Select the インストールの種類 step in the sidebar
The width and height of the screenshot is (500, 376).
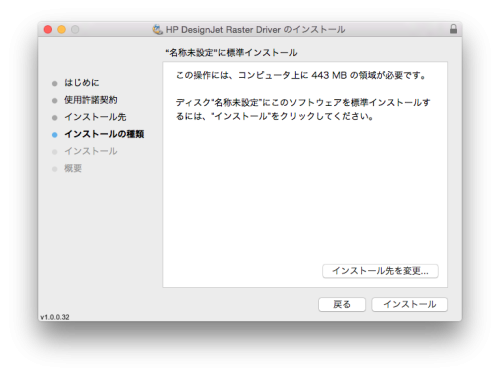[104, 134]
